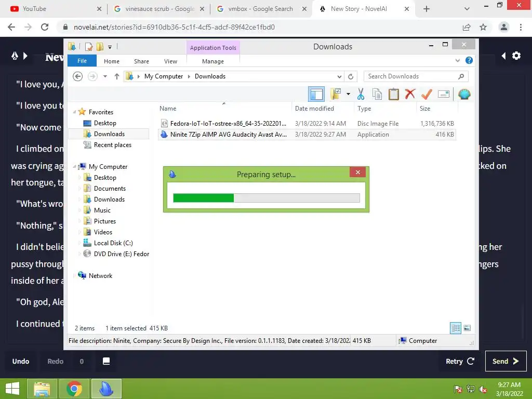Open the address bar history dropdown
Viewport: 532px width, 399px height.
point(339,76)
